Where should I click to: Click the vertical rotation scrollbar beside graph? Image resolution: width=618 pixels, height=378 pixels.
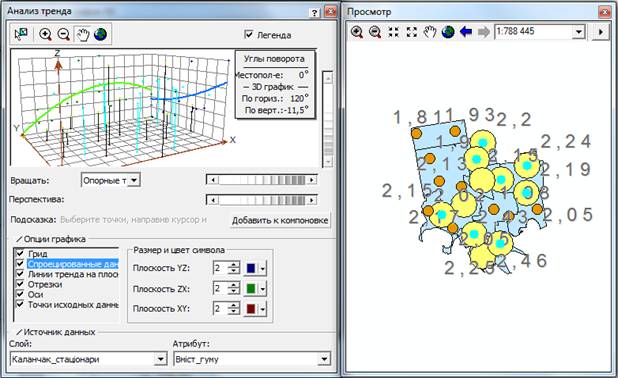click(x=328, y=119)
